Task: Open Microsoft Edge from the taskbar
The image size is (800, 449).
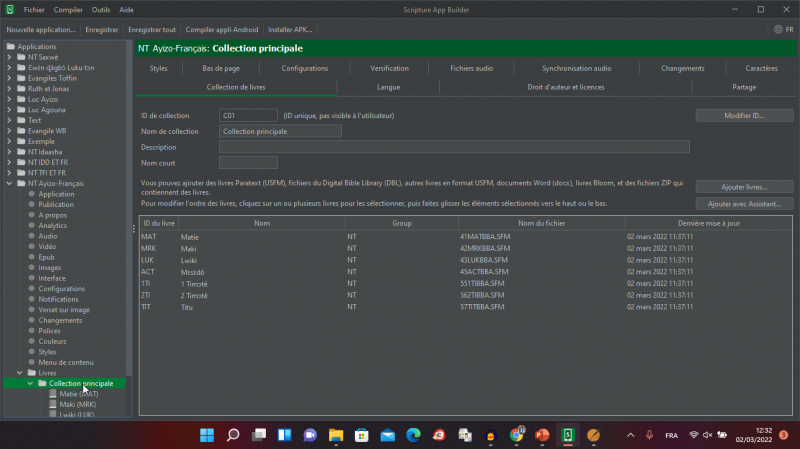Action: 412,435
